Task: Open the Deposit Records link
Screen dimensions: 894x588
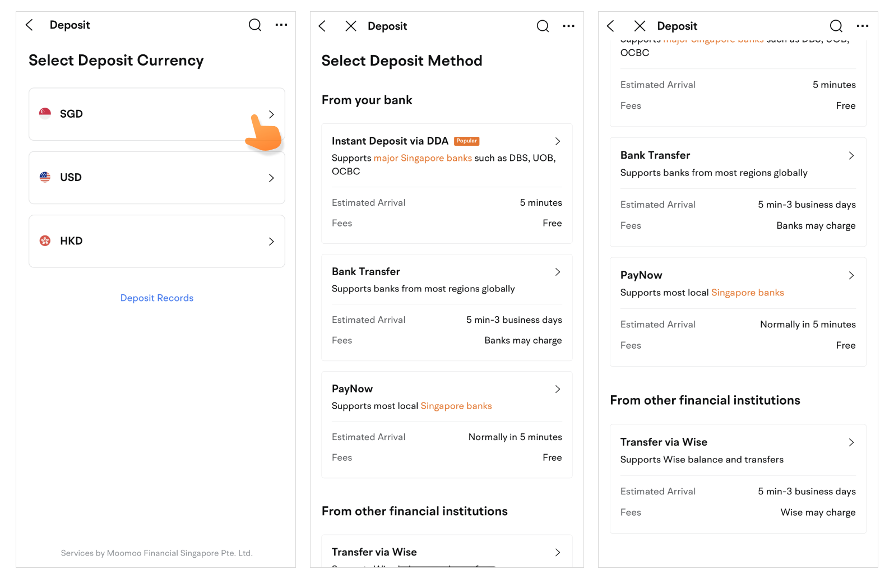Action: click(x=157, y=298)
